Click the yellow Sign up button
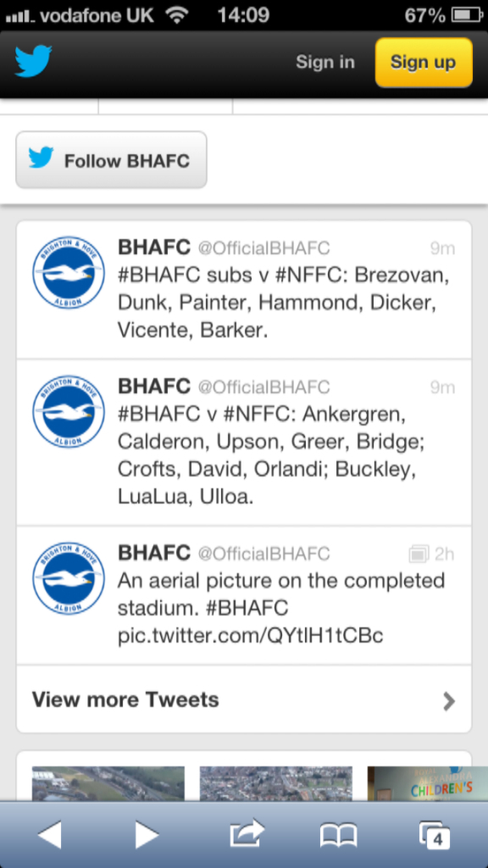 [424, 63]
